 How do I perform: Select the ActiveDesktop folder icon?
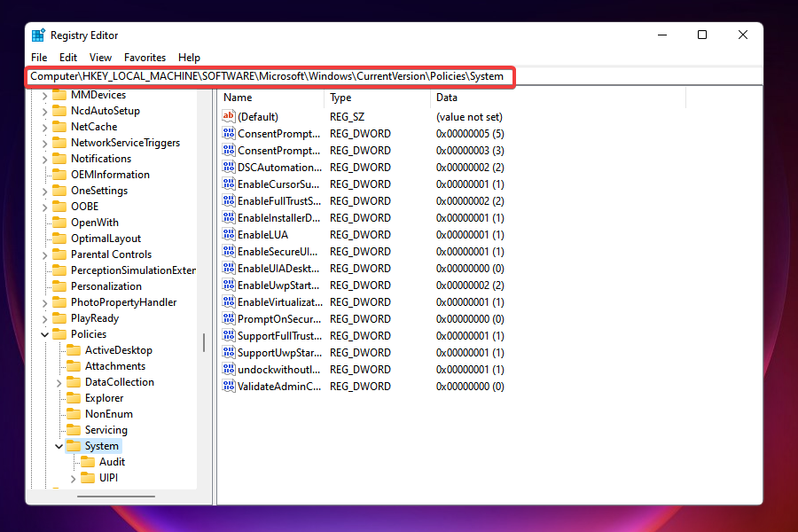coord(74,350)
